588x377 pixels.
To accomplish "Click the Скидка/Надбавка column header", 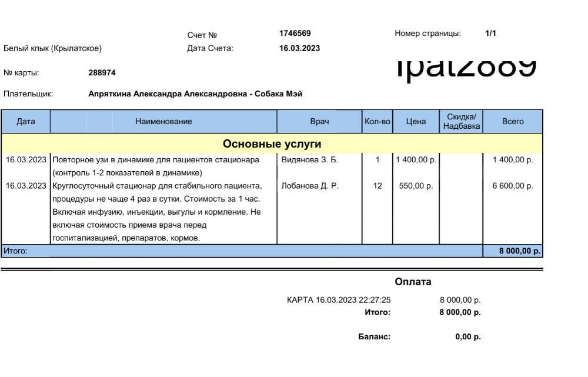I will (x=462, y=122).
